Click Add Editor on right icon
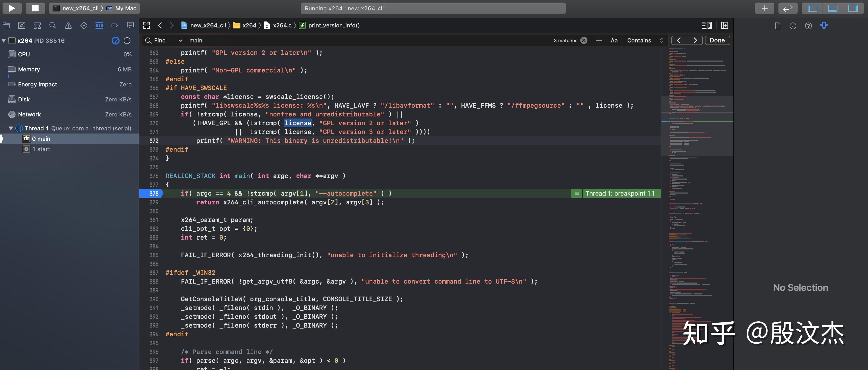This screenshot has width=868, height=370. coord(724,25)
